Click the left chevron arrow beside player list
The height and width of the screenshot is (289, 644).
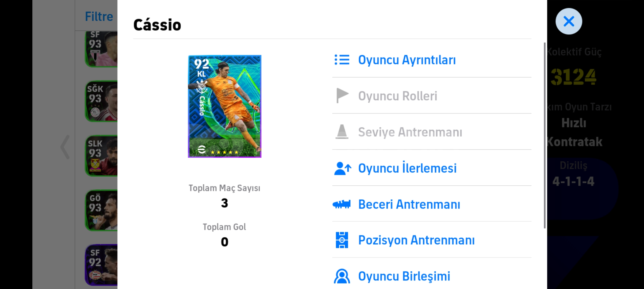(65, 147)
